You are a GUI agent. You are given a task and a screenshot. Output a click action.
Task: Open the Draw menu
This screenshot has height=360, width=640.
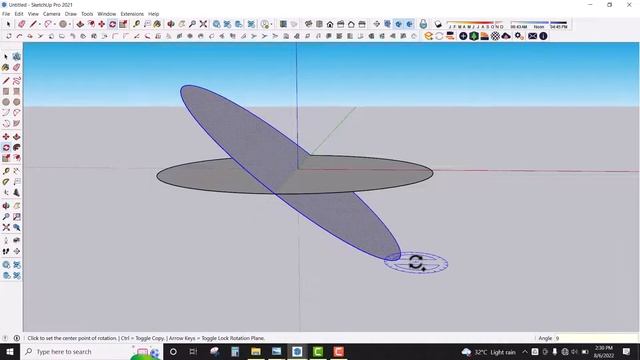[71, 14]
